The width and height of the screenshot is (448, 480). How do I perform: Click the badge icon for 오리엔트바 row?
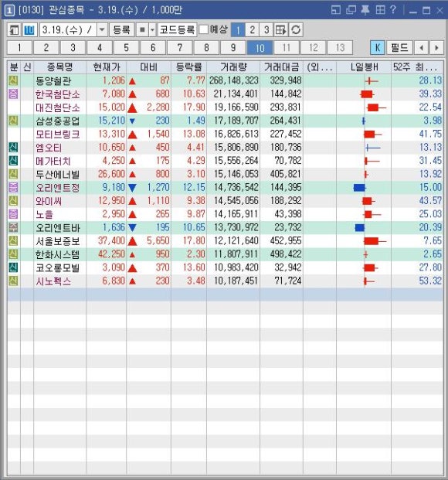pos(13,227)
